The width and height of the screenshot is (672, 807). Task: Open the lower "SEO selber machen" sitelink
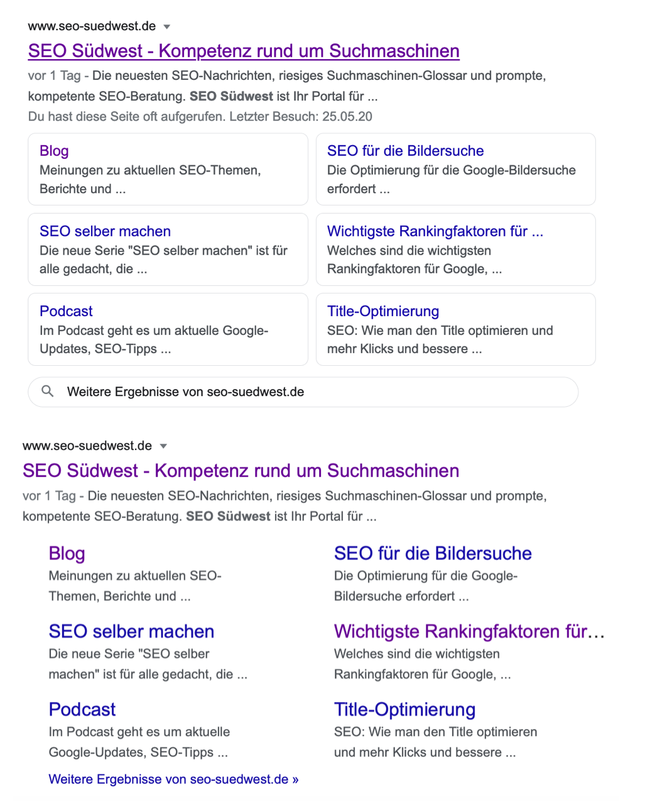[x=131, y=632]
